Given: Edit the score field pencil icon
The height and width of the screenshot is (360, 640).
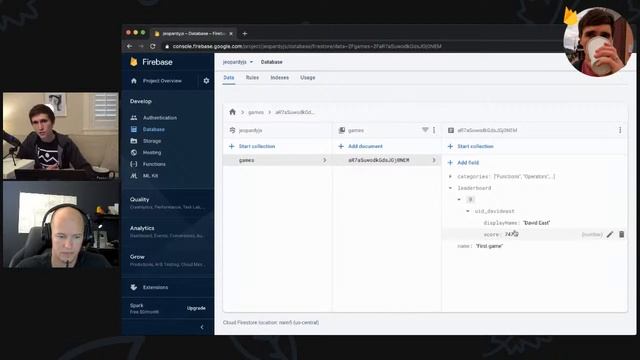Looking at the screenshot, I should (610, 234).
